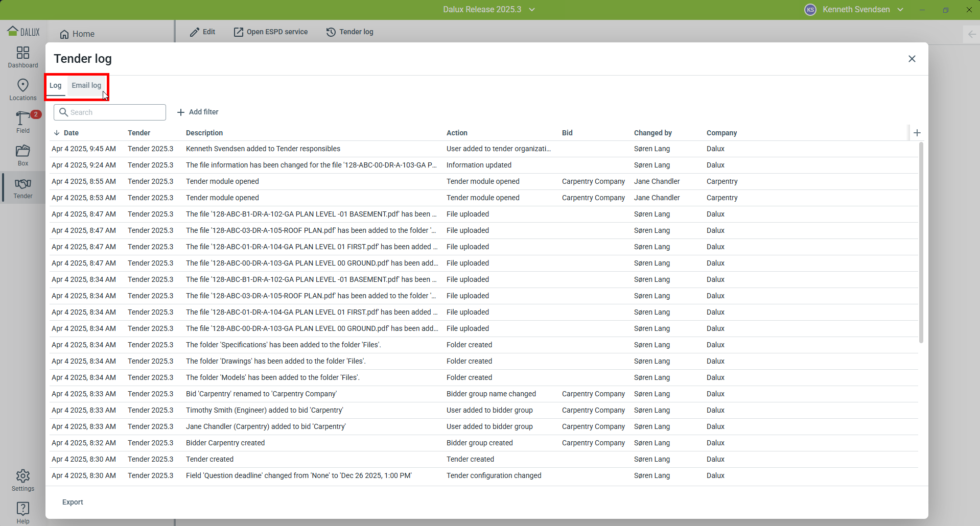
Task: Click the Export button
Action: (73, 502)
